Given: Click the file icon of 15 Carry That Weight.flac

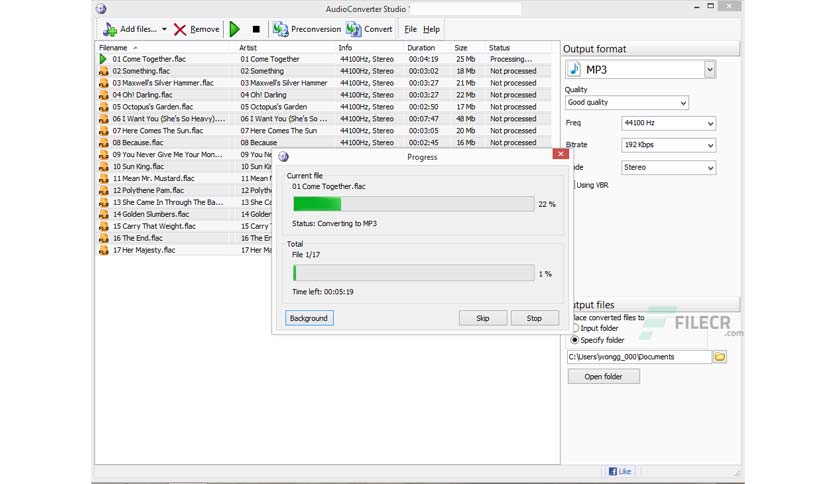Looking at the screenshot, I should pyautogui.click(x=103, y=227).
